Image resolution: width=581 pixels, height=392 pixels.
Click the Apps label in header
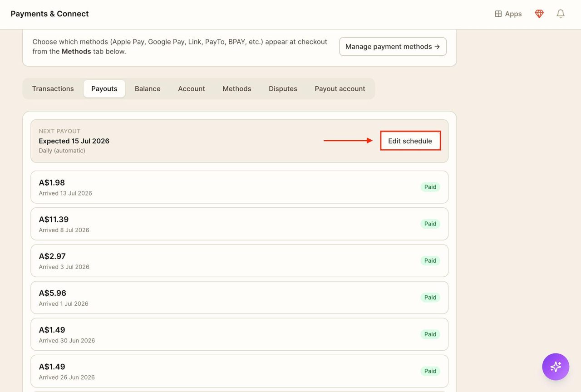tap(513, 14)
